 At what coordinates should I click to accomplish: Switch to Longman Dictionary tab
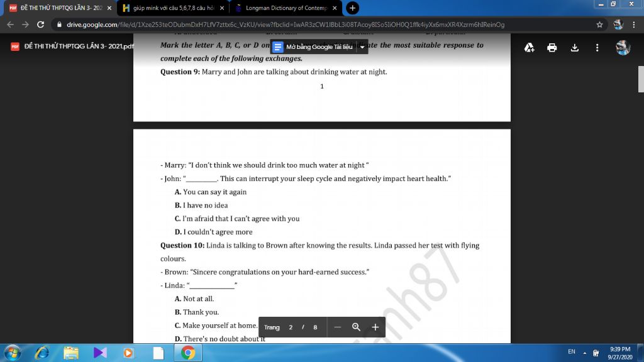286,8
